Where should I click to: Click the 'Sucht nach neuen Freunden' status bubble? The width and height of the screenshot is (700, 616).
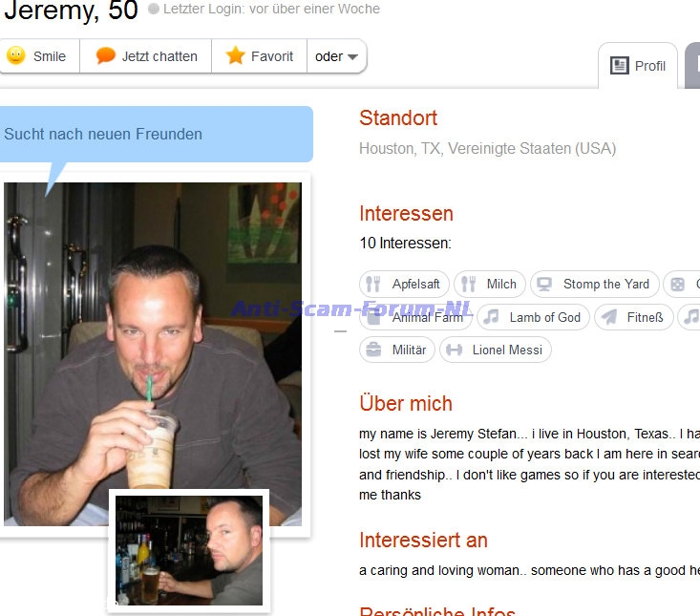pyautogui.click(x=156, y=135)
